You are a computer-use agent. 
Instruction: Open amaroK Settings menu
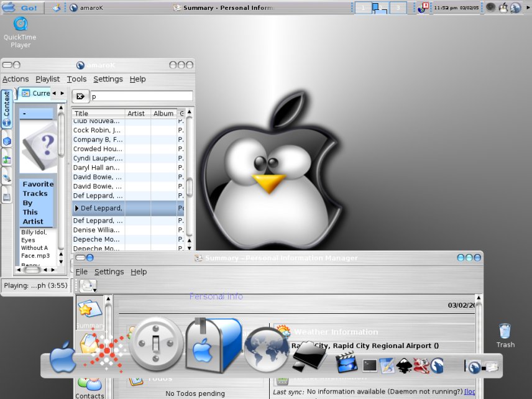pos(108,79)
